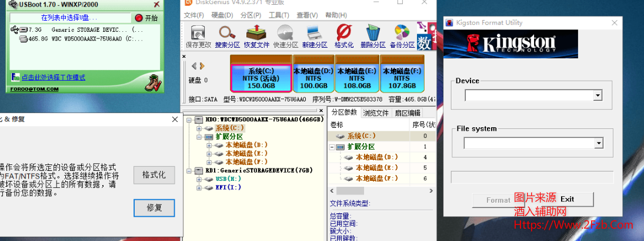
Task: Switch to the 扇区编辑 tab
Action: (x=407, y=113)
